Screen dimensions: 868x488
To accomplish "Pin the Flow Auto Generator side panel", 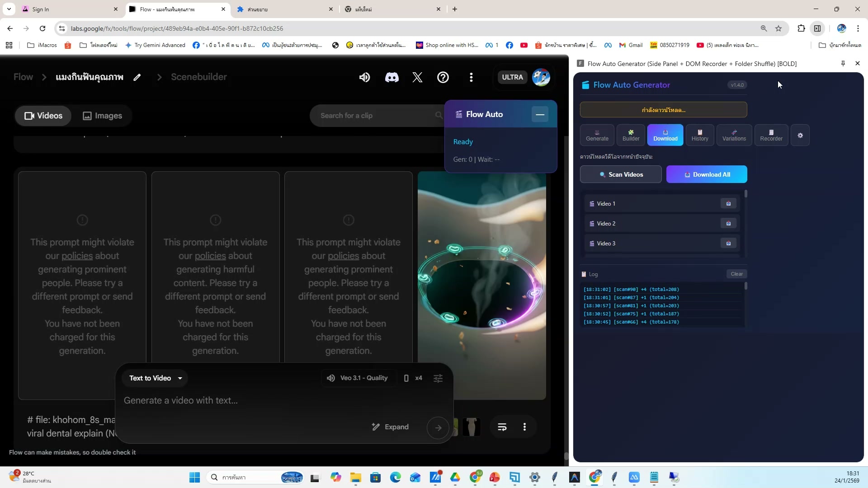I will click(x=843, y=64).
